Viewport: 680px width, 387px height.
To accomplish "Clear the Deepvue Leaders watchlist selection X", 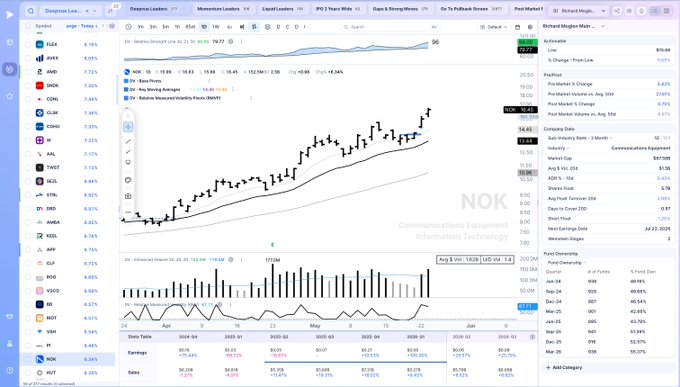I will click(x=87, y=11).
